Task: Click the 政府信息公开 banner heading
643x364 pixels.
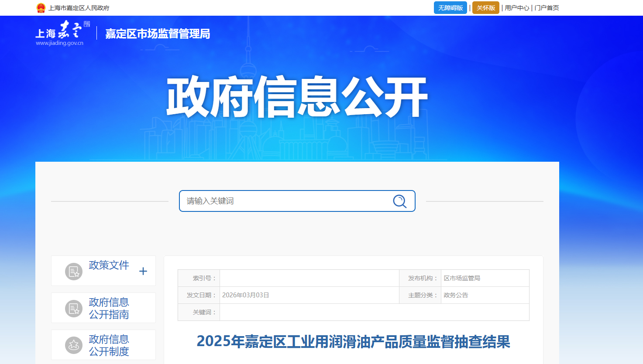Action: 297,97
